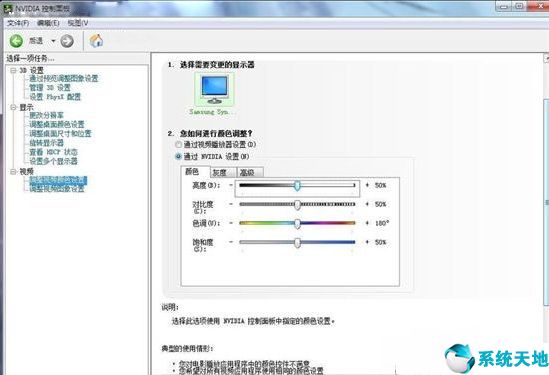549x375 pixels.
Task: Click the 对比度 slider handle
Action: click(x=297, y=204)
